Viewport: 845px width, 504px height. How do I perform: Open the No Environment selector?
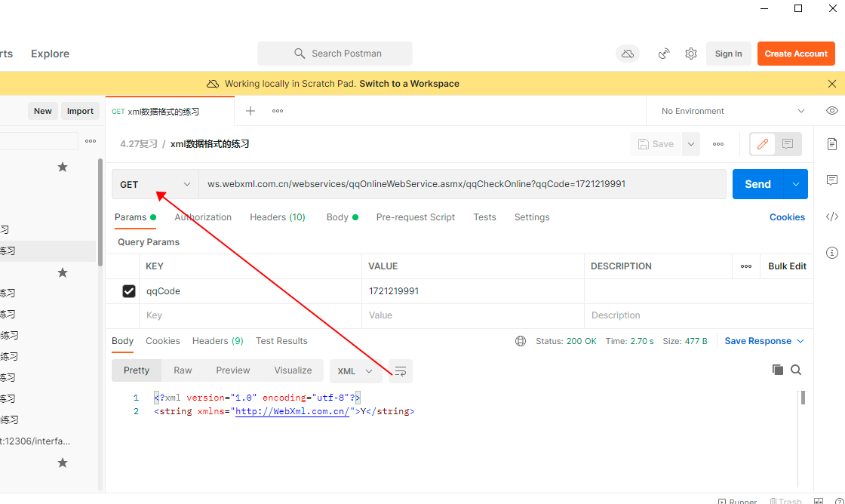click(733, 111)
